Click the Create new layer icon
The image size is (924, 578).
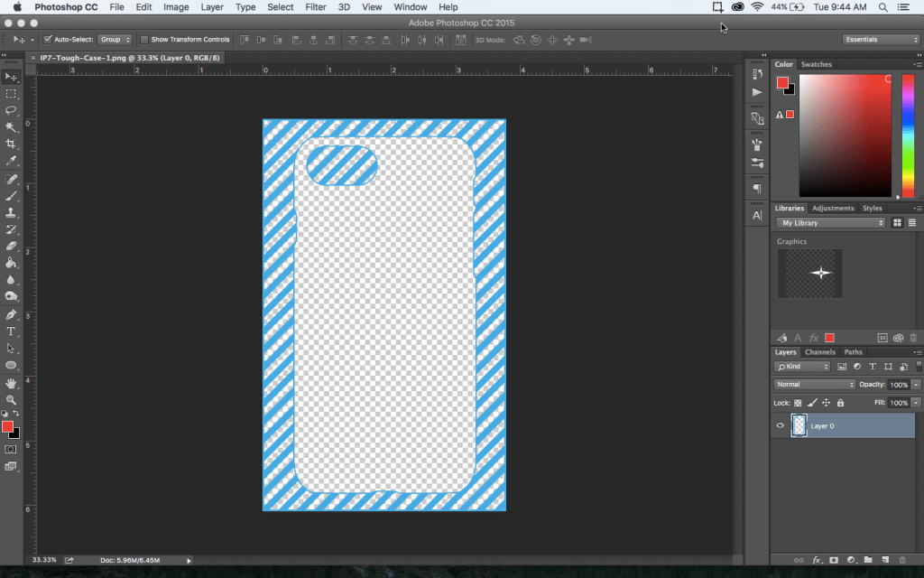885,560
